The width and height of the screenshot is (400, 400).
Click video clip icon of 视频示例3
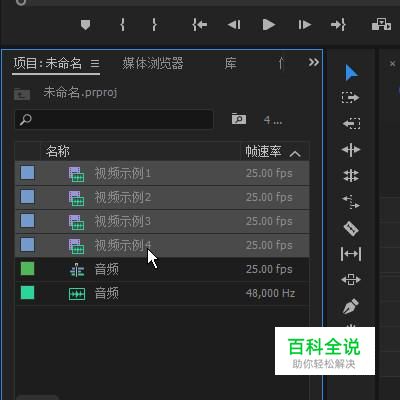77,222
